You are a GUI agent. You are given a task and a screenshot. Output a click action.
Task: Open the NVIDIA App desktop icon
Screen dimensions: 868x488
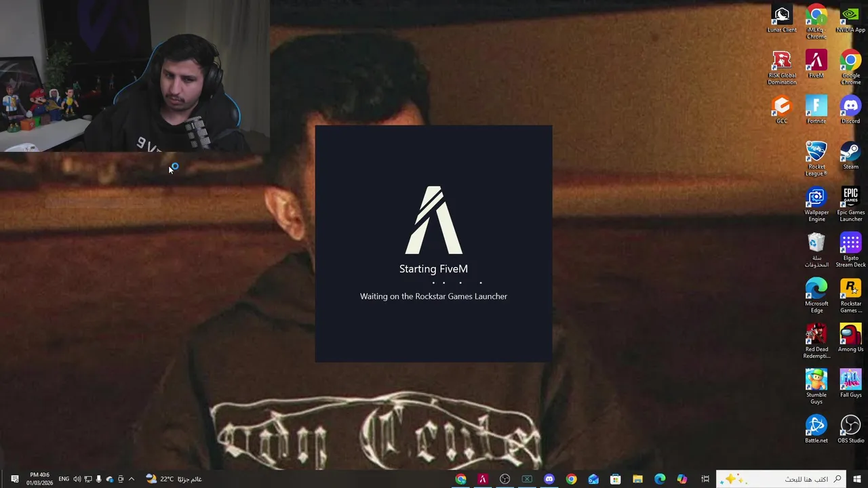coord(850,20)
